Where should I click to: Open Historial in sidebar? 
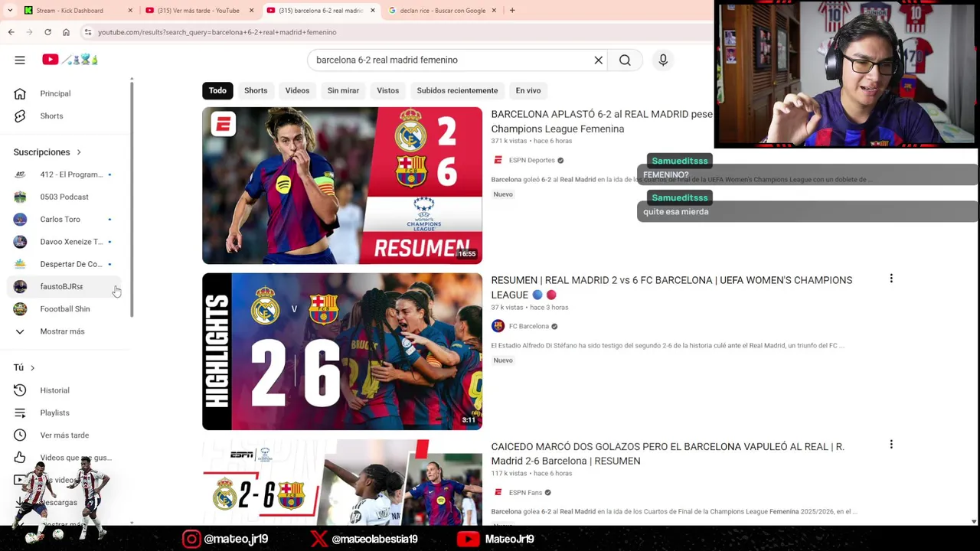tap(65, 390)
